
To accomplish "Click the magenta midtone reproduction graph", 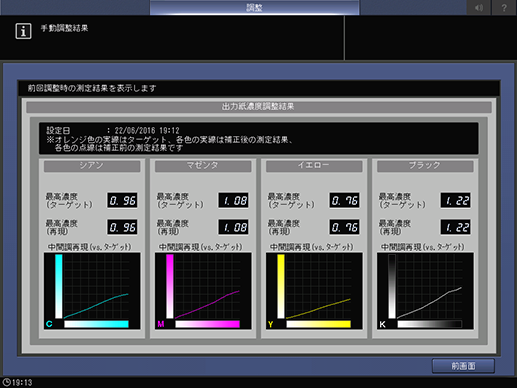I will pos(203,291).
